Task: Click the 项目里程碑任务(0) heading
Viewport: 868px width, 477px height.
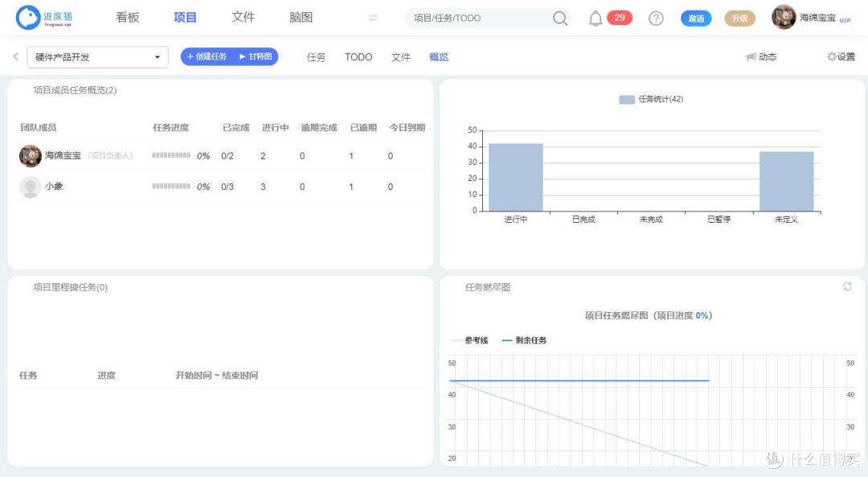Action: (70, 287)
